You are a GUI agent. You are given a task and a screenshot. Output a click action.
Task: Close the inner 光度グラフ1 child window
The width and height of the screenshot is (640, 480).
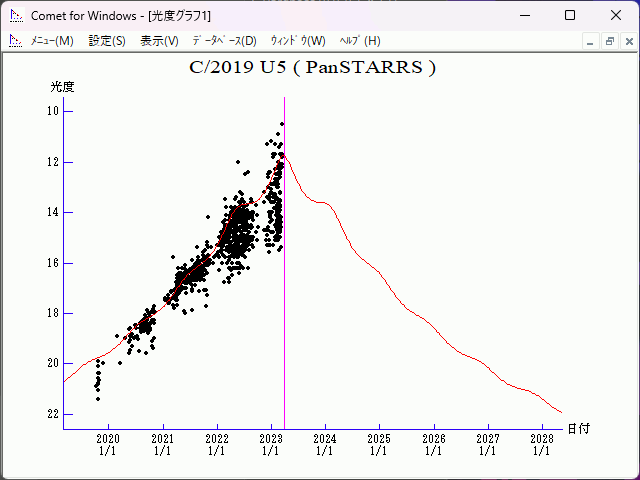(627, 41)
